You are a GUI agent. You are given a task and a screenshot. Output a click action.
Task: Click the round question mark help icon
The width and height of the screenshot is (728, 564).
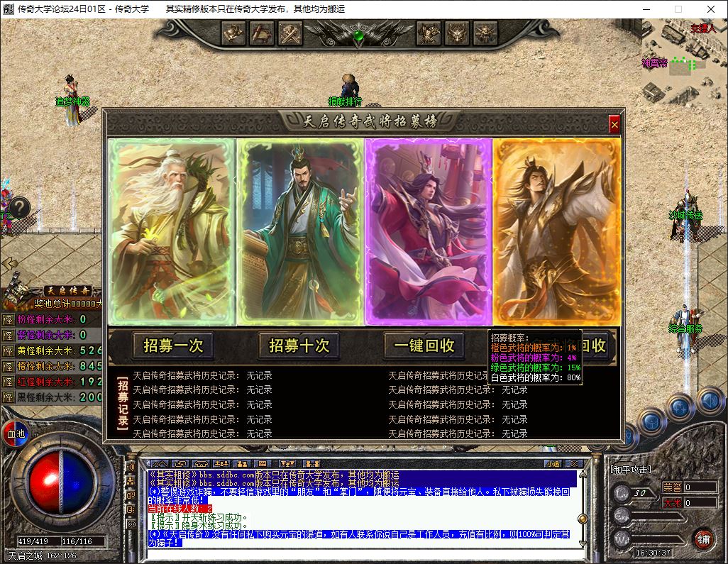coord(19,207)
